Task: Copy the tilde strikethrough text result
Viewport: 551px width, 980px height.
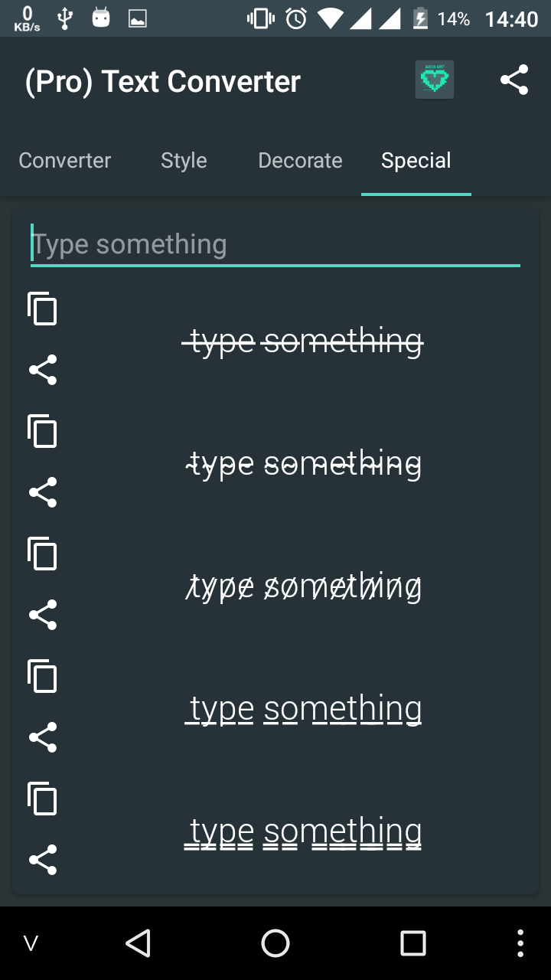Action: click(43, 431)
